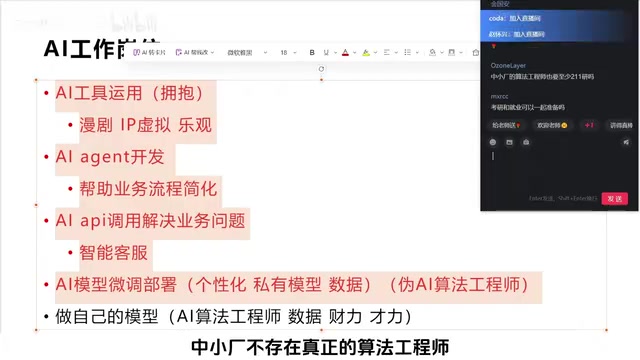640x360 pixels.
Task: Click the bullet line 做自己的模型
Action: pos(233,316)
